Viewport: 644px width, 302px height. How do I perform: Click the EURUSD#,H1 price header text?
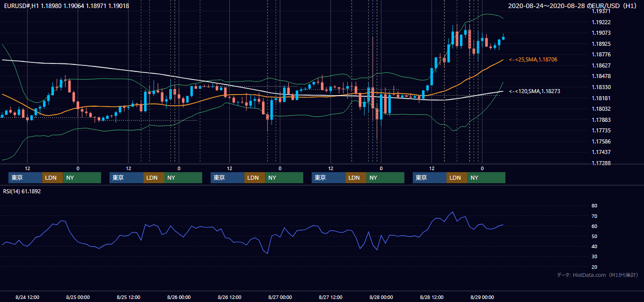click(x=66, y=6)
